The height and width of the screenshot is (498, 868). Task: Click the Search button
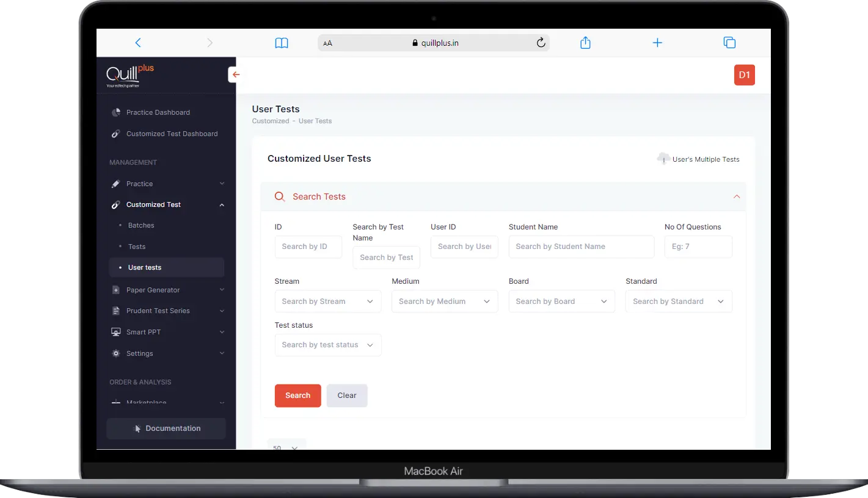coord(297,395)
